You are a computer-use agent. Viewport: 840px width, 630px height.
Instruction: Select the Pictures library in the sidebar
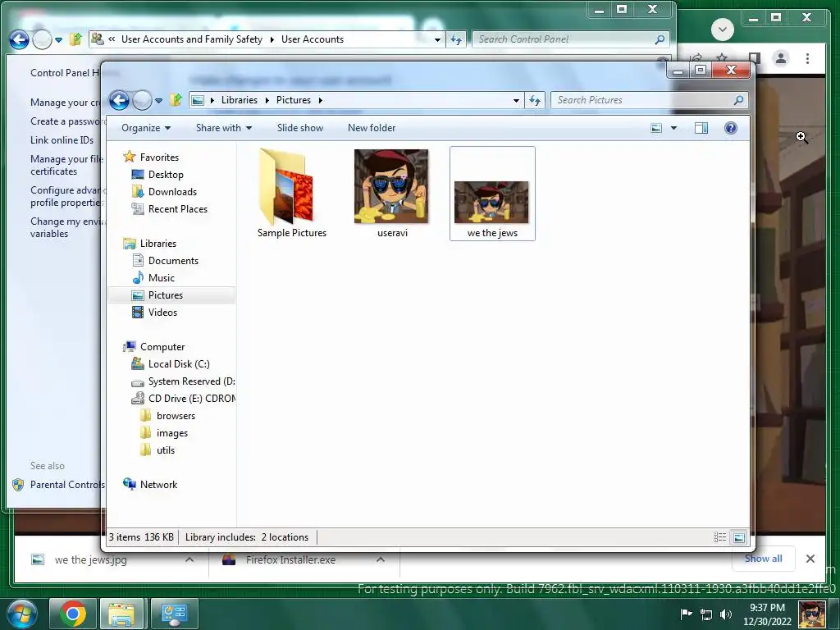pos(166,295)
